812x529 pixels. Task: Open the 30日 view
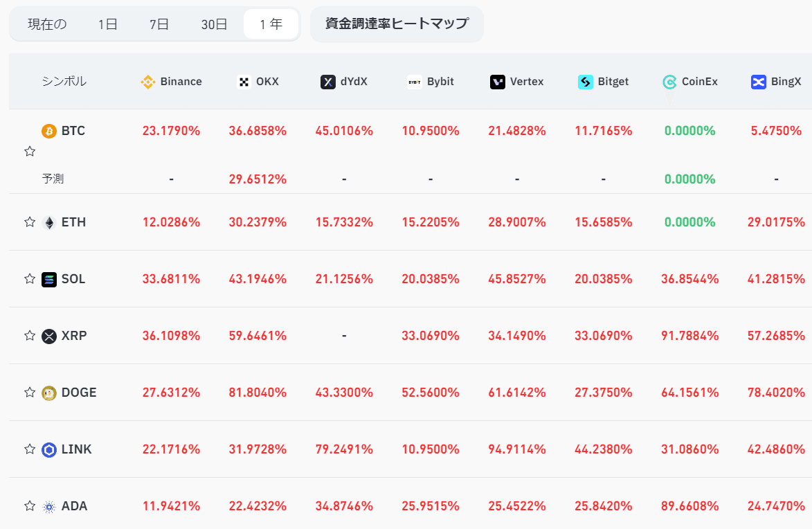pos(214,24)
